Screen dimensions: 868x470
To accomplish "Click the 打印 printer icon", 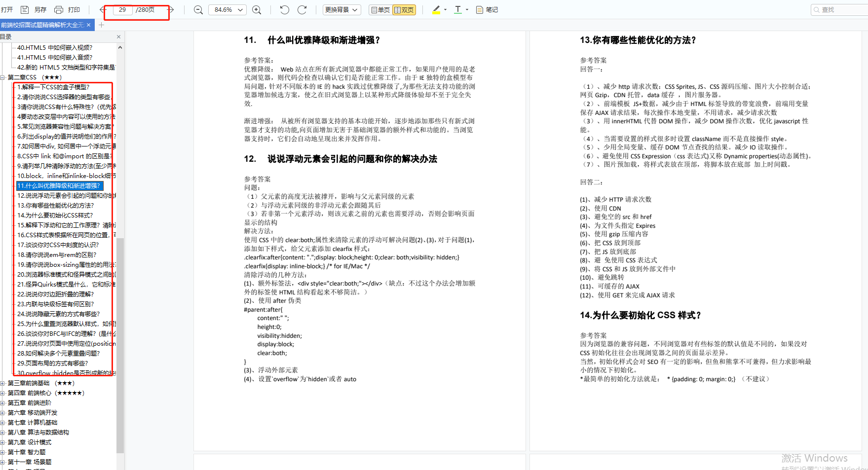I will coord(59,10).
